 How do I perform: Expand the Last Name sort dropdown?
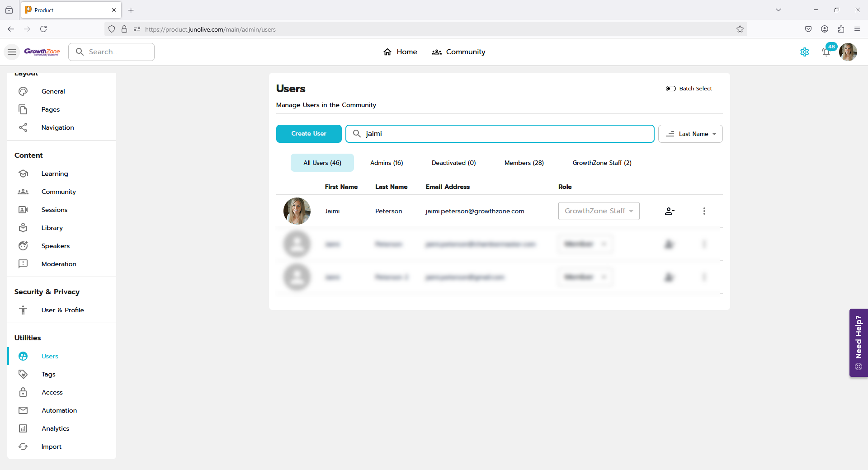pos(690,134)
